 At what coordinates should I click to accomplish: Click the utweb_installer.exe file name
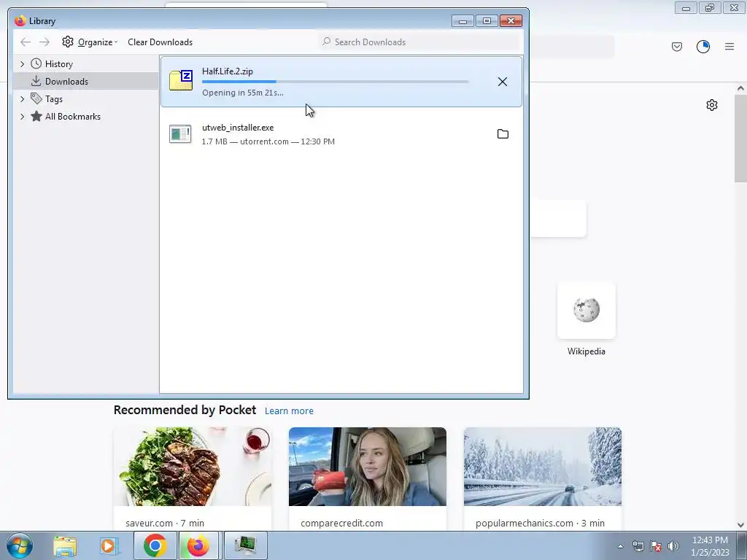[x=238, y=128]
